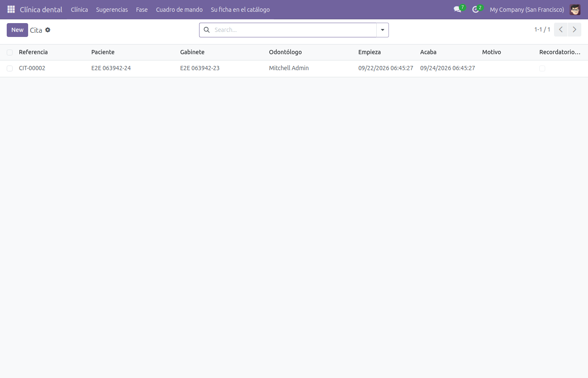Go to the previous page arrow
Viewport: 588px width, 378px height.
coord(561,29)
